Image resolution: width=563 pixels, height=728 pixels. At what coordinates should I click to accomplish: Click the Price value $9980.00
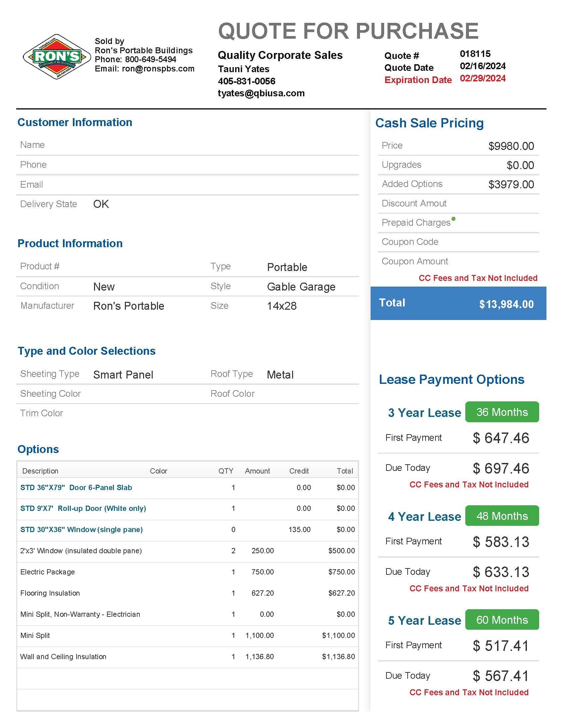(x=511, y=146)
